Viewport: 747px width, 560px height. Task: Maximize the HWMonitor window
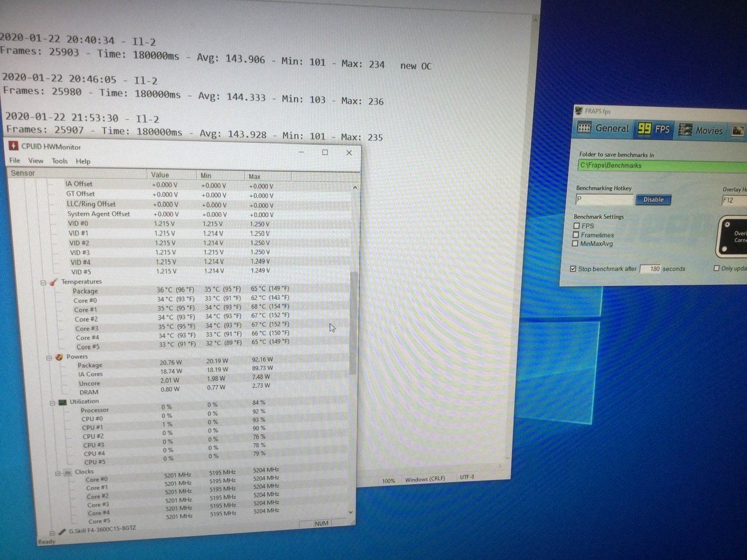click(325, 152)
